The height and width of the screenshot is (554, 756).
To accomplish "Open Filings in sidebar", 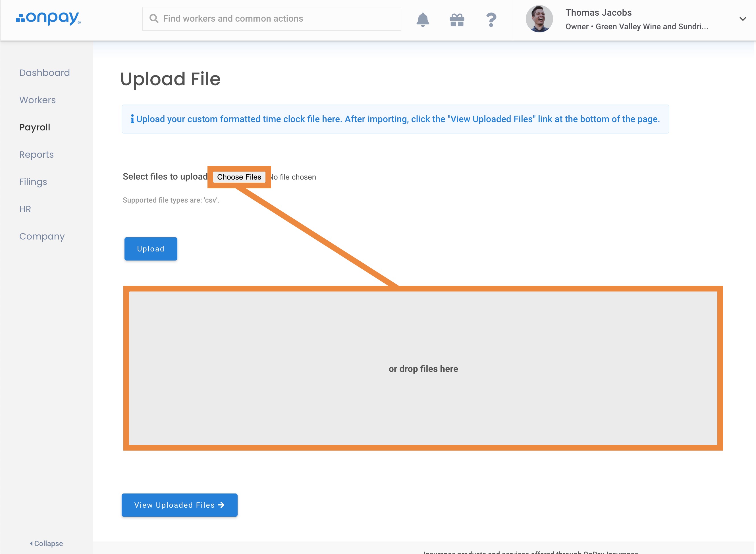I will point(33,182).
